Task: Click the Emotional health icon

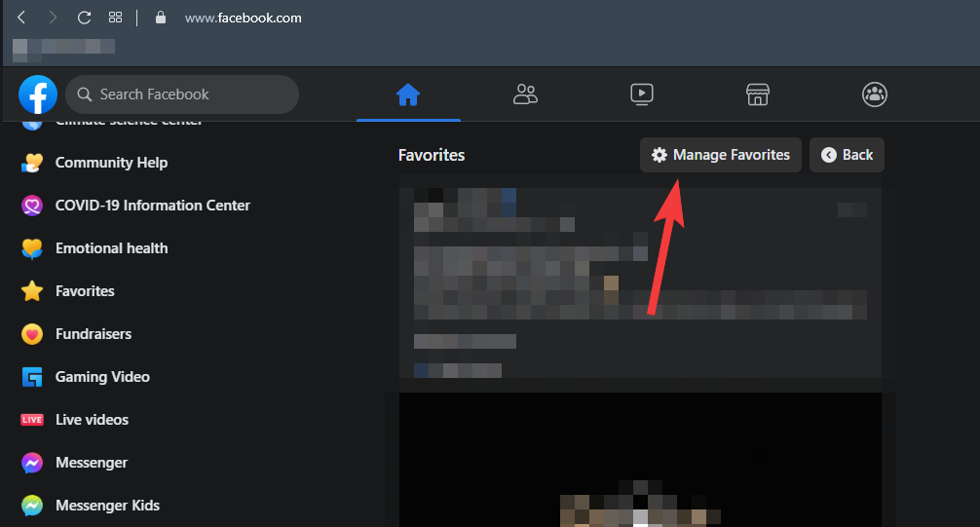Action: (32, 248)
